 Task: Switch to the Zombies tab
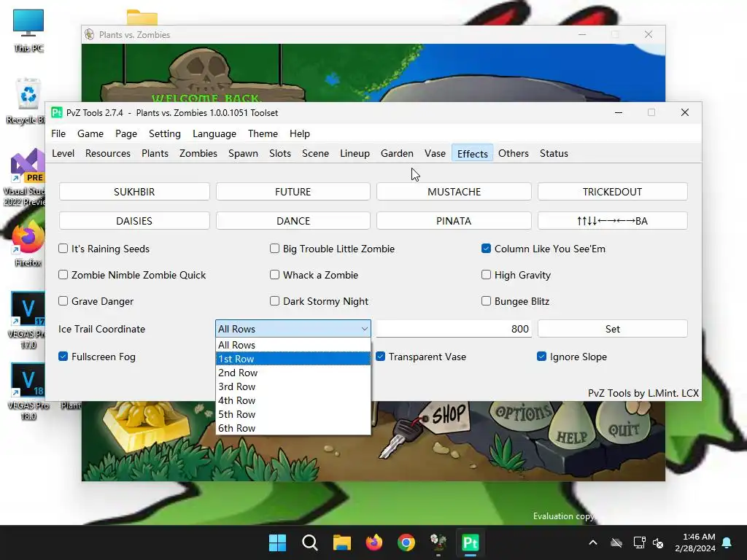198,153
